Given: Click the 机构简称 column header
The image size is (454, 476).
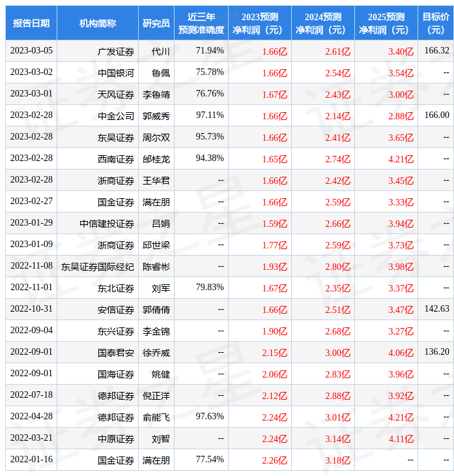Looking at the screenshot, I should [98, 23].
